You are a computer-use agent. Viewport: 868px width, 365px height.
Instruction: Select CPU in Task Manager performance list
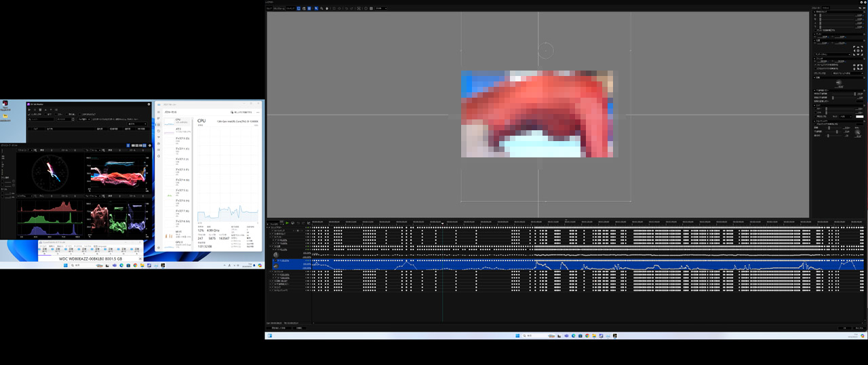pyautogui.click(x=180, y=121)
